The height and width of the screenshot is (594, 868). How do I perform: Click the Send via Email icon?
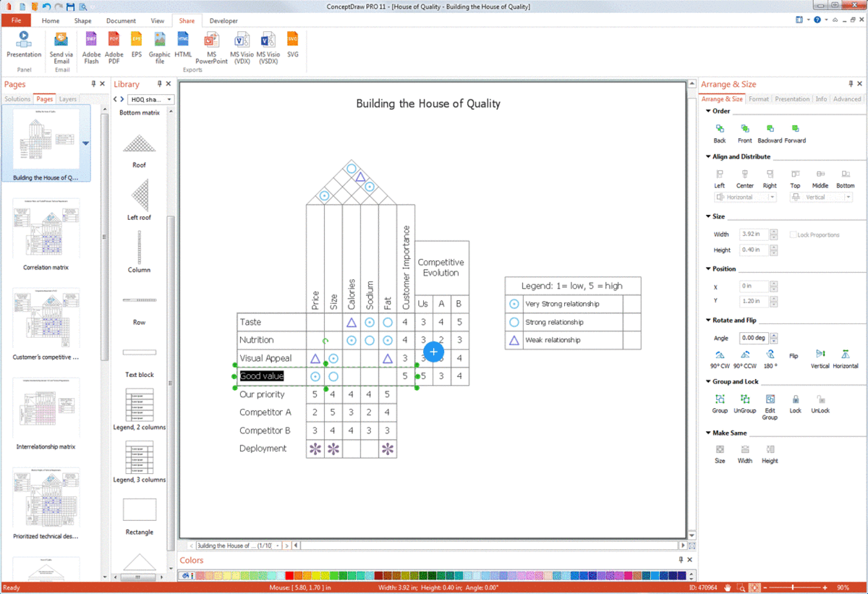61,40
